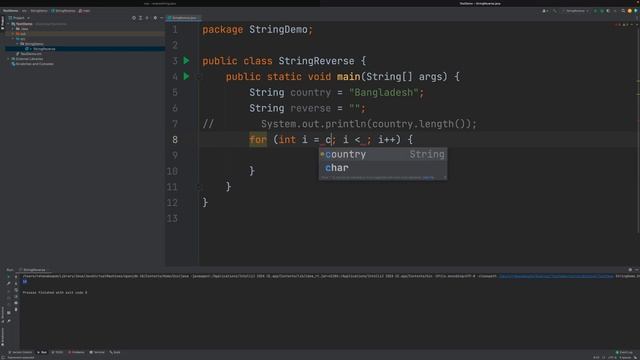This screenshot has width=640, height=360.
Task: Click the locate-file target icon in Project panel
Action: [134, 18]
